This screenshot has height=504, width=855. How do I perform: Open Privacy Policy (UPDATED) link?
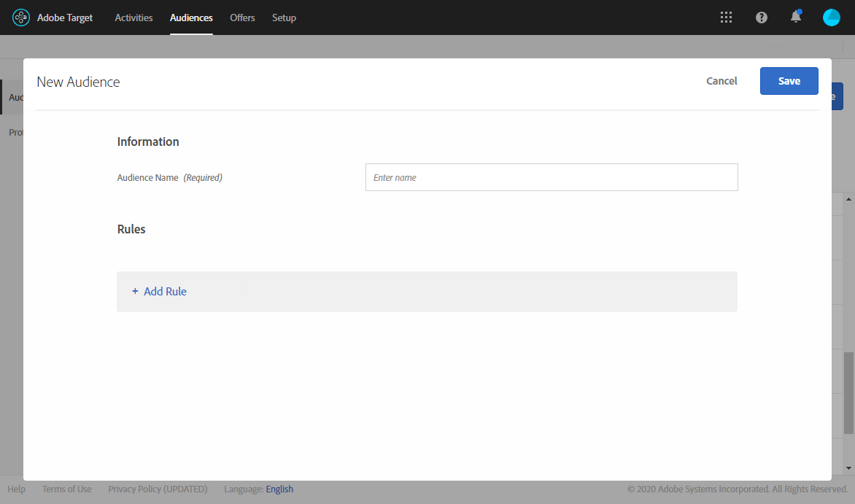click(158, 489)
